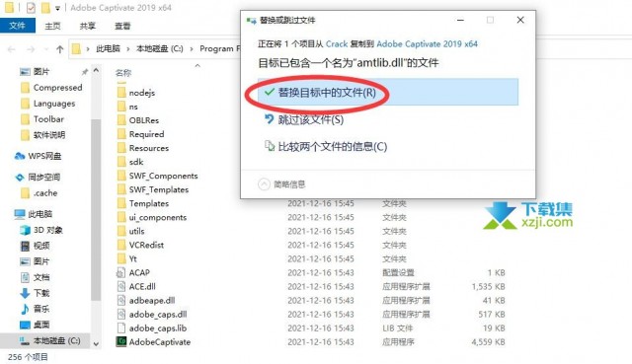The height and width of the screenshot is (364, 632).
Task: Click 此电脑 in the address bar
Action: pos(108,48)
